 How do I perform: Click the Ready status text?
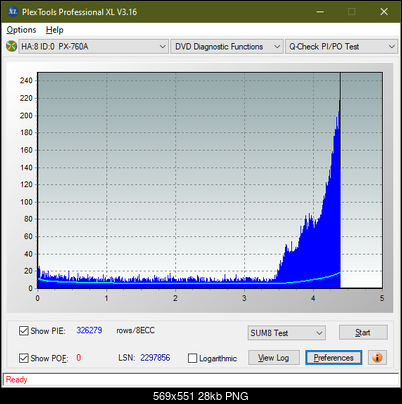(17, 379)
